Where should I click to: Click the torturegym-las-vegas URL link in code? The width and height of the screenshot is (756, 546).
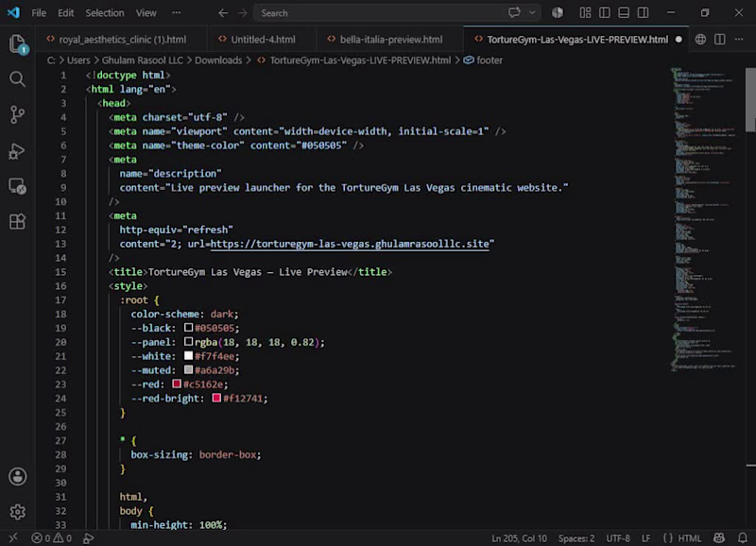point(350,244)
